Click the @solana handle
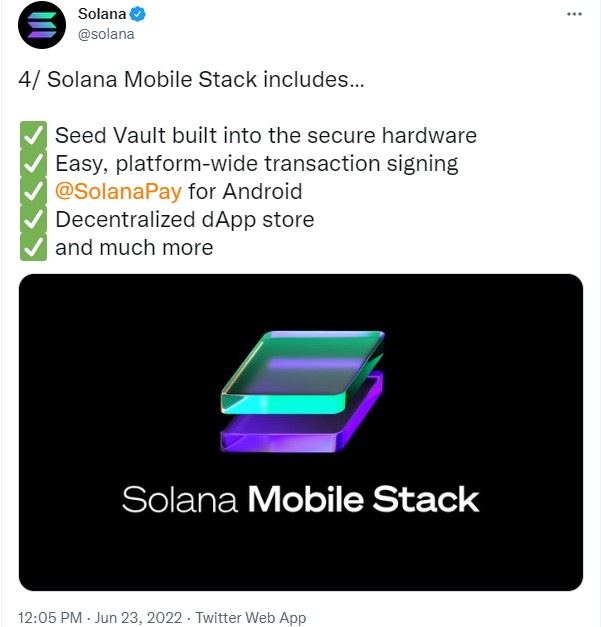The height and width of the screenshot is (627, 601). click(x=106, y=34)
